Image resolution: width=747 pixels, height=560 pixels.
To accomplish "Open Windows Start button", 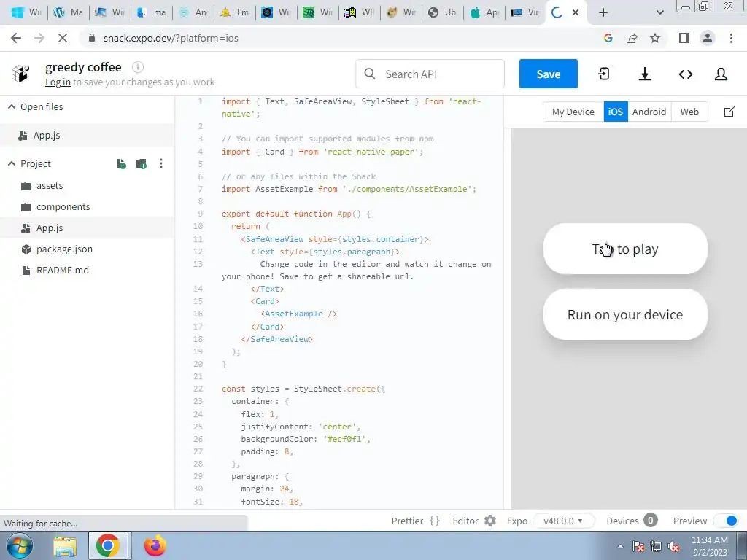I will click(x=19, y=545).
